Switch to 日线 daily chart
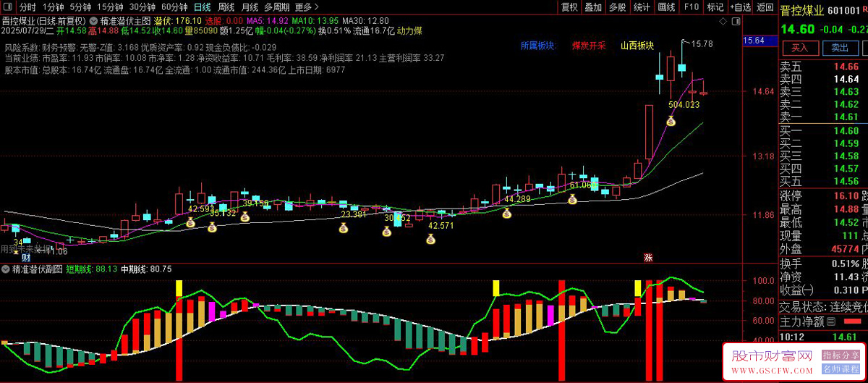Viewport: 868px width, 383px height. (202, 7)
